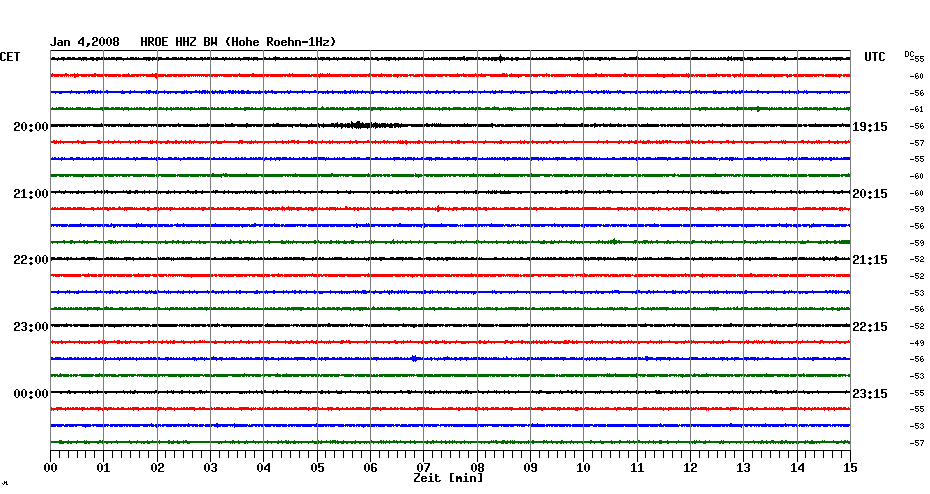Click the 'UTC' time zone label
The height and width of the screenshot is (494, 930).
pos(874,57)
